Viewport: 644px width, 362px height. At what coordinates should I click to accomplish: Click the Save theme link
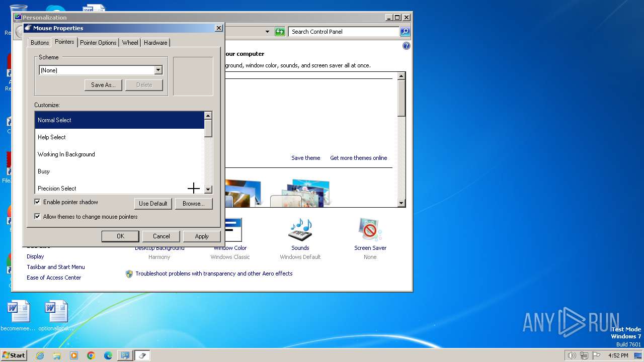point(306,158)
